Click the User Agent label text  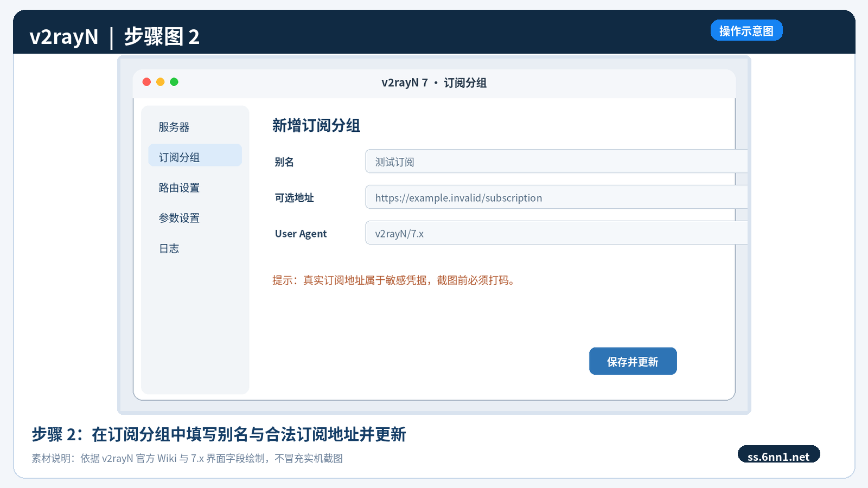pyautogui.click(x=301, y=234)
